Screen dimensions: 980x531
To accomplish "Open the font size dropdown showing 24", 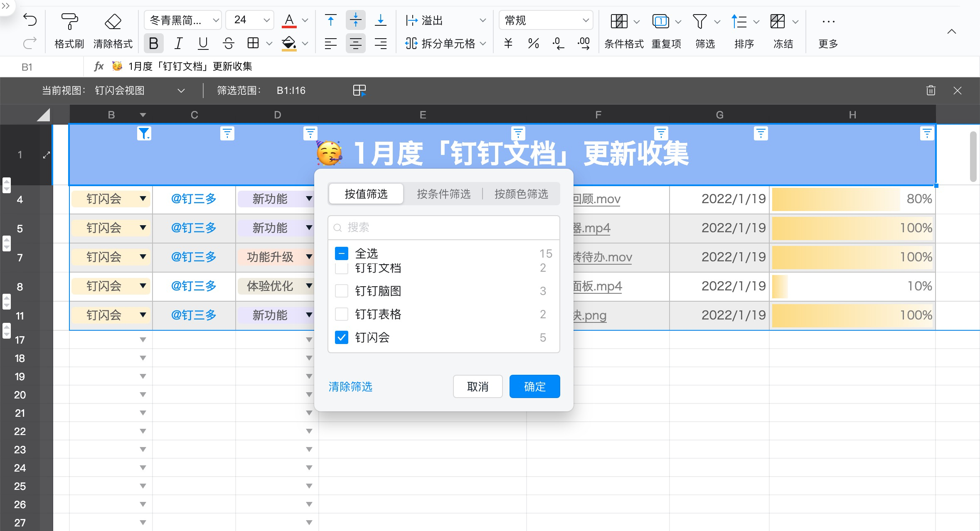I will (x=249, y=20).
